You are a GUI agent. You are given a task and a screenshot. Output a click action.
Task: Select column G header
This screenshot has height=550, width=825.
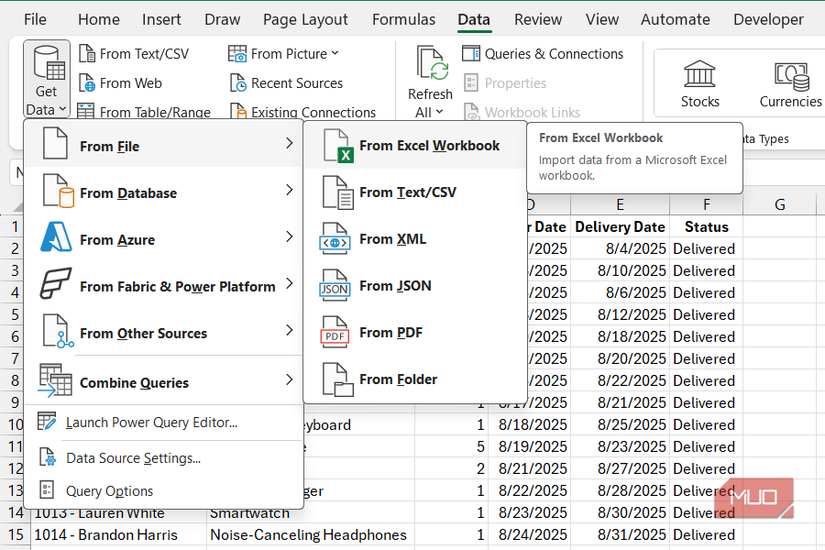click(780, 205)
